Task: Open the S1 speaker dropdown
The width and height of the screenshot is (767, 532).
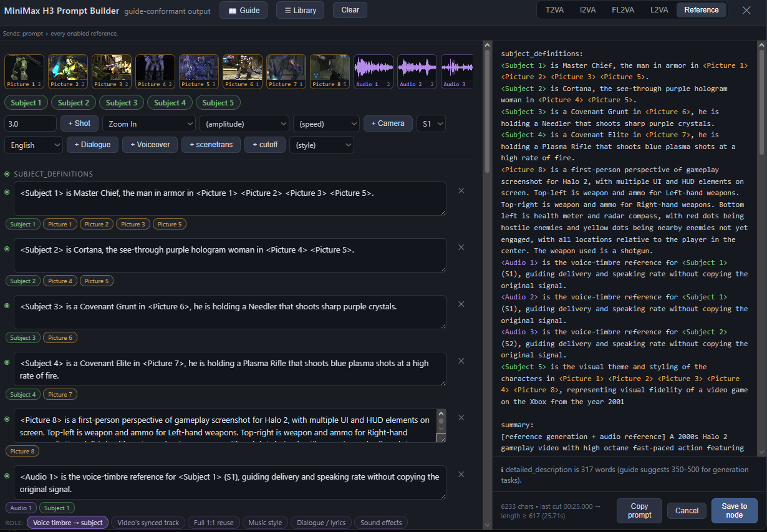Action: (x=431, y=123)
